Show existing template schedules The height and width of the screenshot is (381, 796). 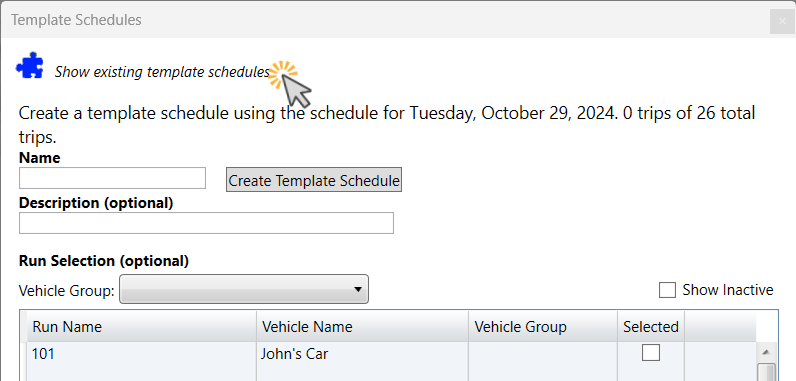tap(162, 72)
